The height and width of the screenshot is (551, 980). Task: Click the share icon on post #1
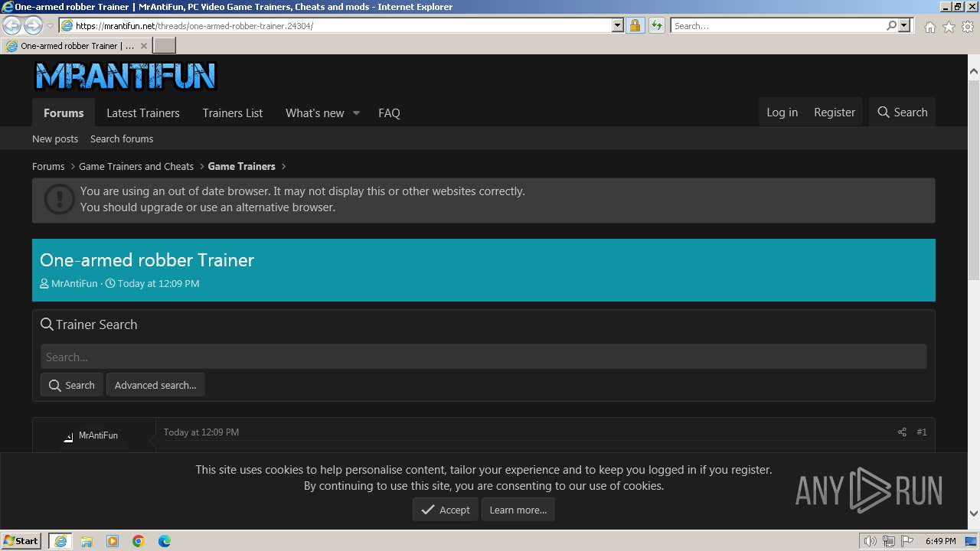pyautogui.click(x=902, y=432)
